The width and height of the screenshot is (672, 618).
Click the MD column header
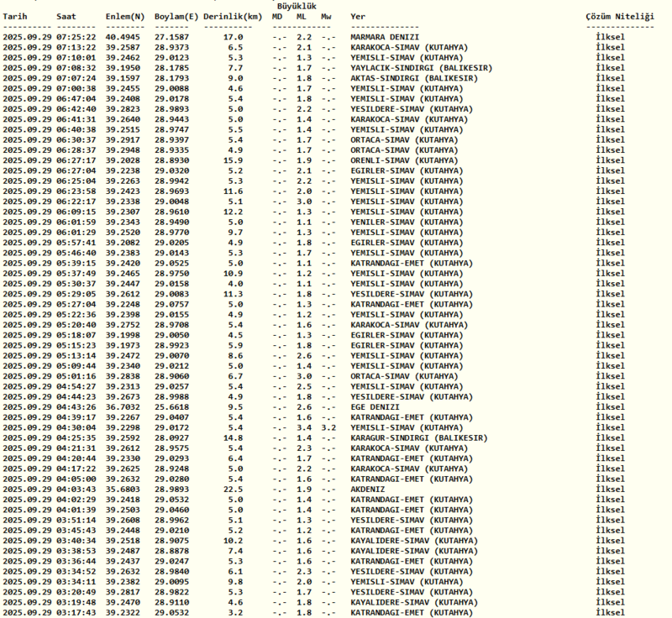(277, 17)
